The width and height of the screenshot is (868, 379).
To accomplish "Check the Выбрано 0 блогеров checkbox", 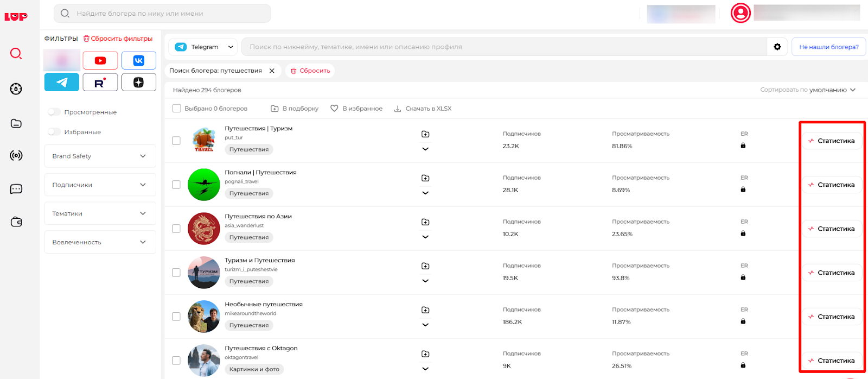I will coord(177,109).
